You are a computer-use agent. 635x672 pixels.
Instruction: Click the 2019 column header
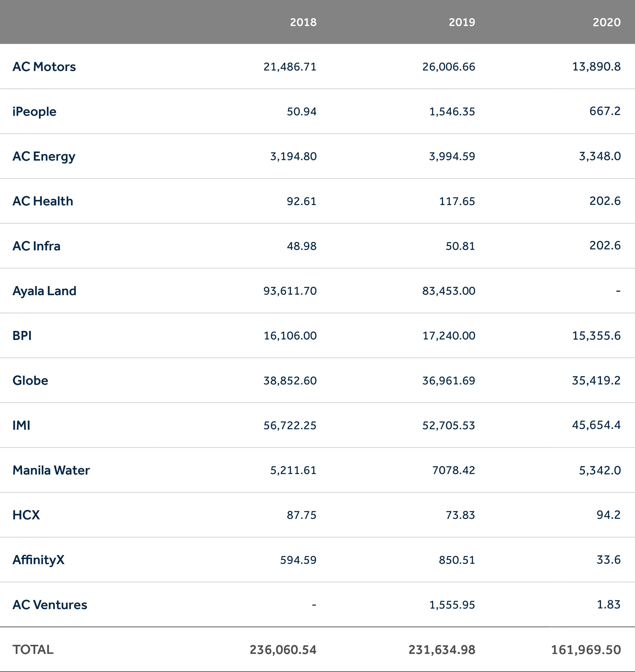point(462,22)
